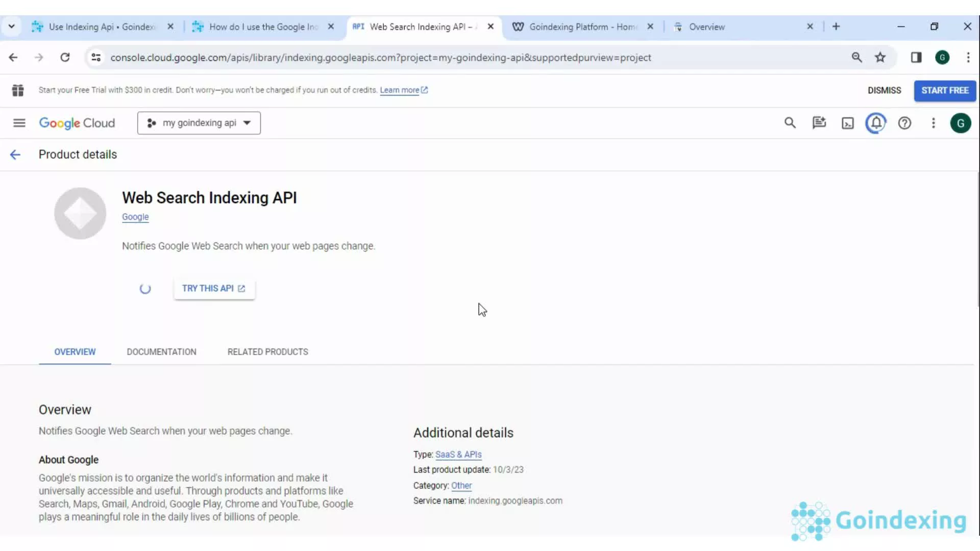Click the Last product update 10/3/23 text

click(x=468, y=470)
